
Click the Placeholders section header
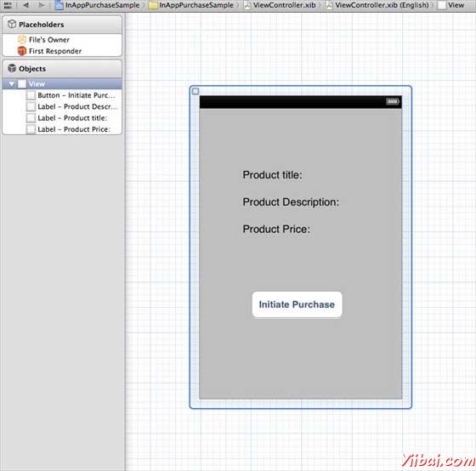(62, 25)
